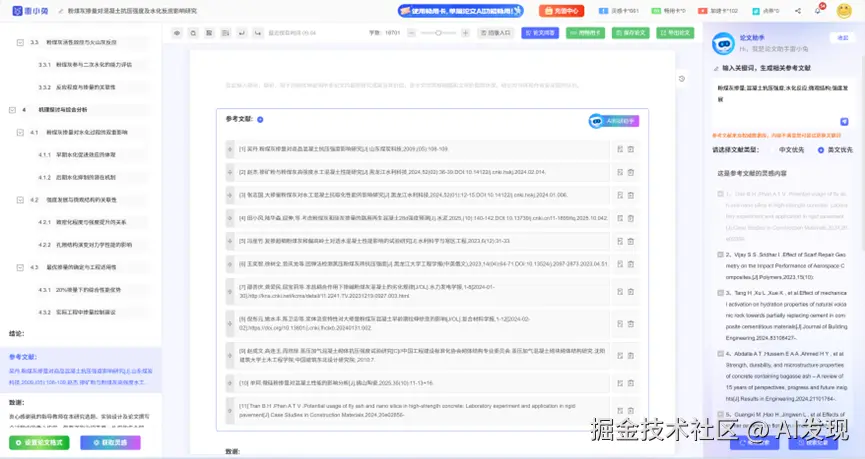Open the notifications bell
The image size is (865, 459).
(x=818, y=10)
